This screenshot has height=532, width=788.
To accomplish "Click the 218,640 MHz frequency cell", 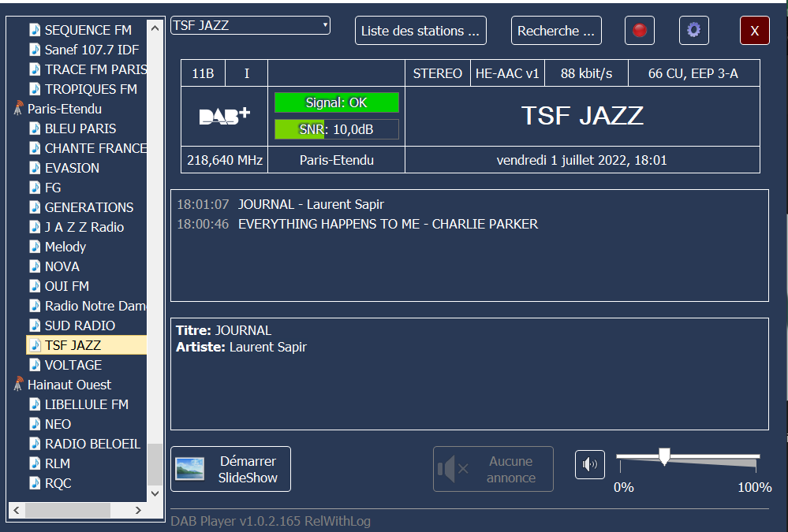I will click(x=225, y=160).
